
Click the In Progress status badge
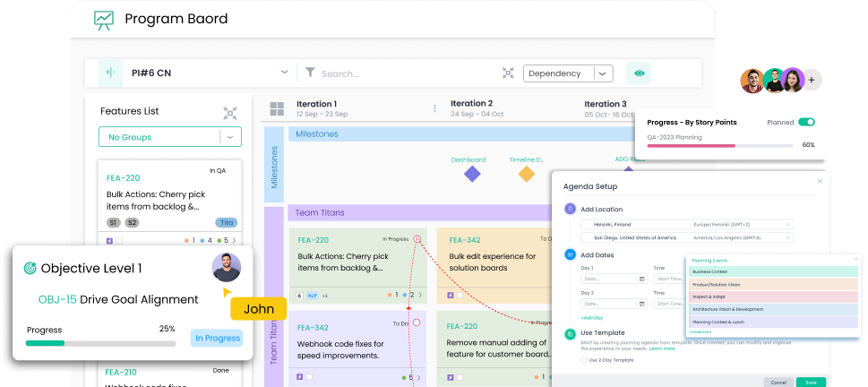(x=218, y=339)
